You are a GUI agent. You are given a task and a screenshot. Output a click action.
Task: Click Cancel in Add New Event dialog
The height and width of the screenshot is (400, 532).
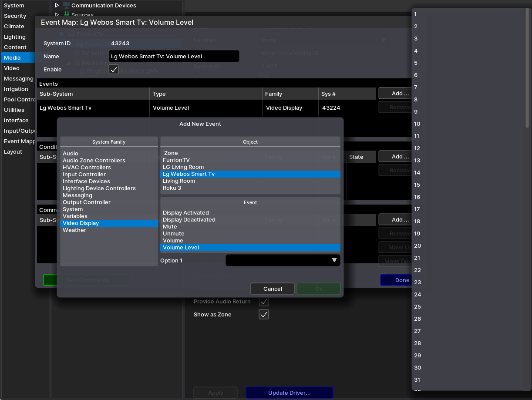pyautogui.click(x=273, y=289)
